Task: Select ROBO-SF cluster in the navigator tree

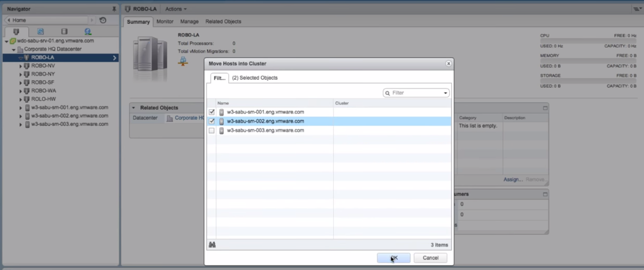Action: pyautogui.click(x=43, y=83)
